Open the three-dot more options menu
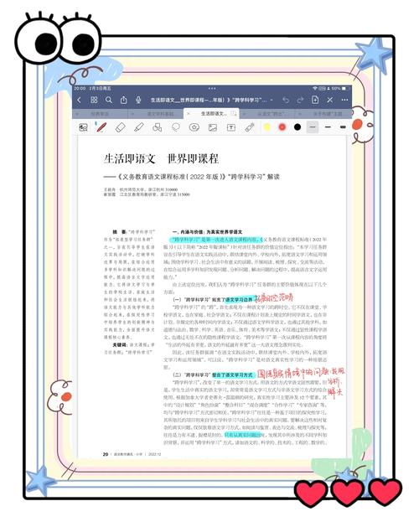The width and height of the screenshot is (419, 532). tap(344, 100)
